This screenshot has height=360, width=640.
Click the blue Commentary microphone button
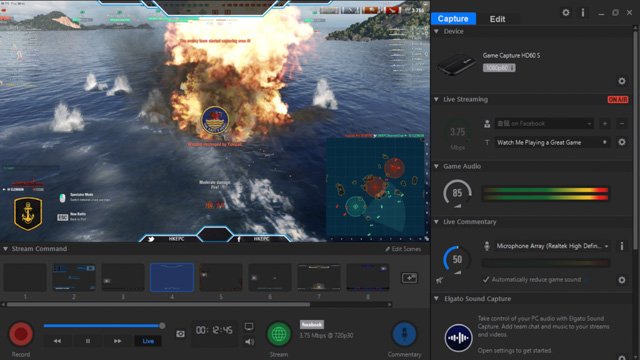(404, 334)
